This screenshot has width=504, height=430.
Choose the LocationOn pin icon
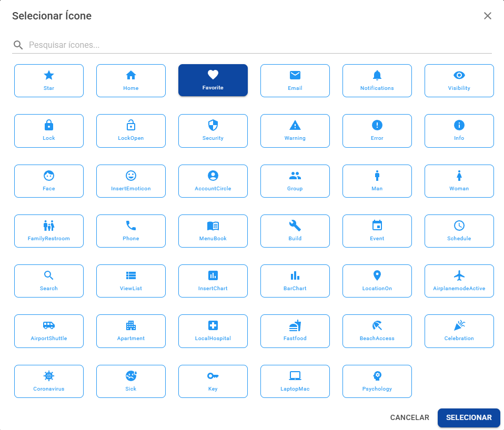(377, 281)
